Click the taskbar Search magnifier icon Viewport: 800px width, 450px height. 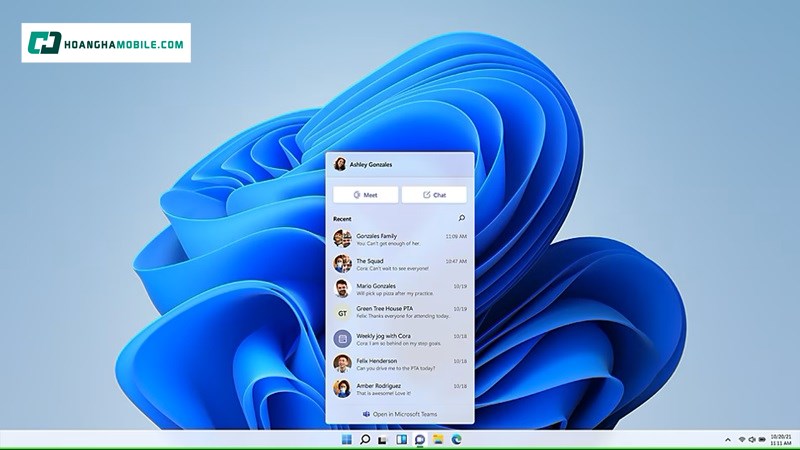tap(365, 439)
